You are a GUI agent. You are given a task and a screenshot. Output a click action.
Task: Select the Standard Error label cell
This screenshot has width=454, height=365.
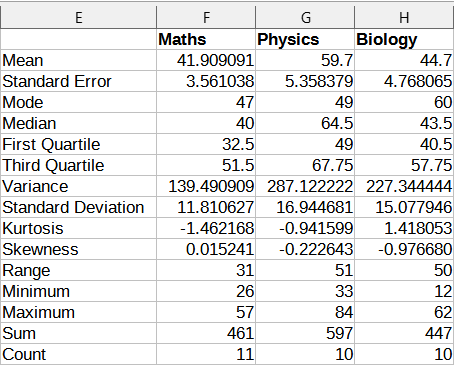click(x=78, y=81)
